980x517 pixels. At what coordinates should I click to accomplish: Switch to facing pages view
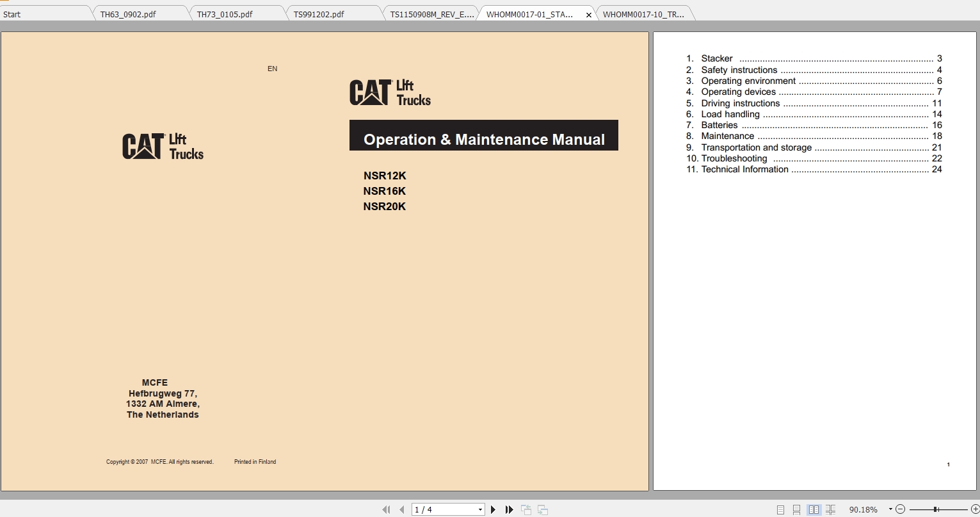(814, 509)
